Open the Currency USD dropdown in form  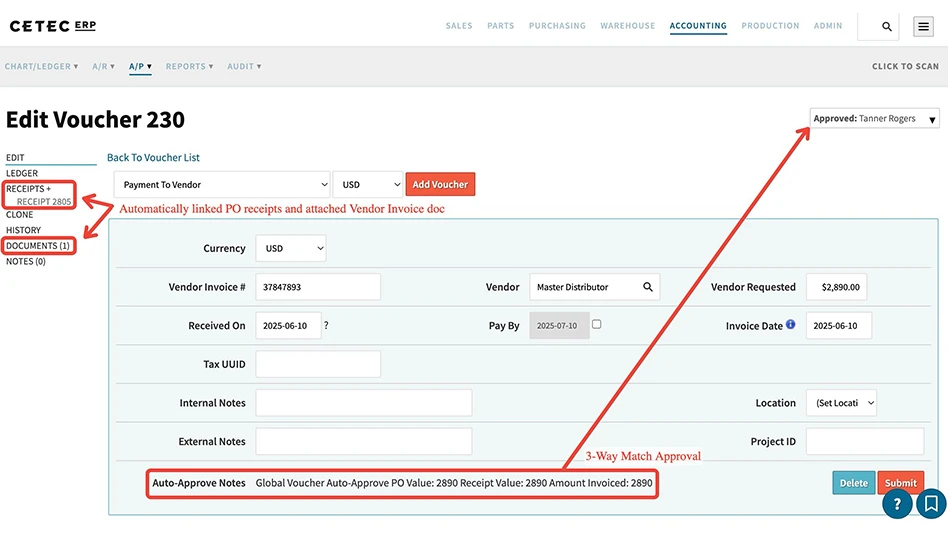click(290, 248)
